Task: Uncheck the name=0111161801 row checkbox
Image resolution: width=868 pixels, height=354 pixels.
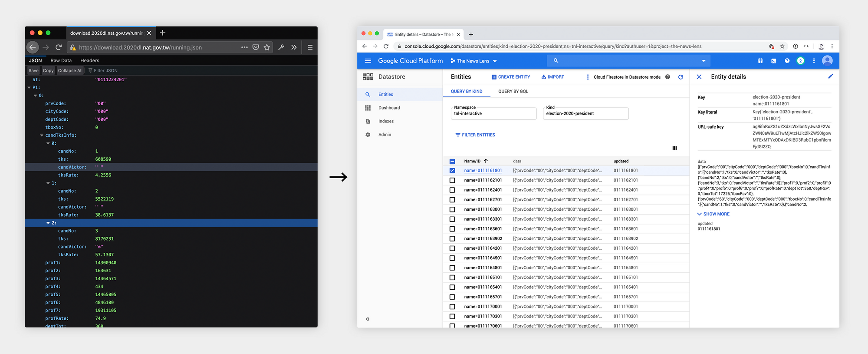Action: (x=452, y=171)
